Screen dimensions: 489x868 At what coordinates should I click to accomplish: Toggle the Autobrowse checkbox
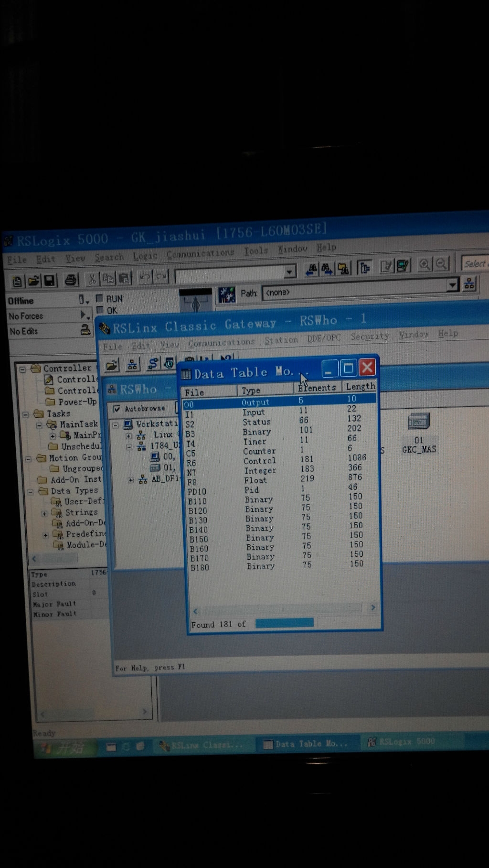117,409
